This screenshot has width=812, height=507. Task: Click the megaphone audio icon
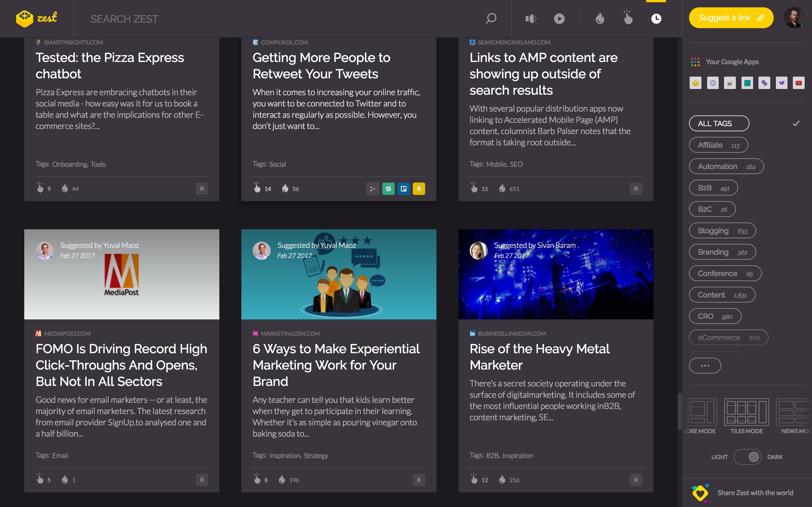531,18
